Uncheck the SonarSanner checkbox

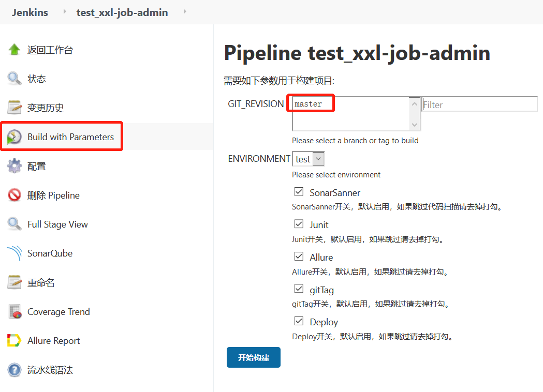coord(299,192)
